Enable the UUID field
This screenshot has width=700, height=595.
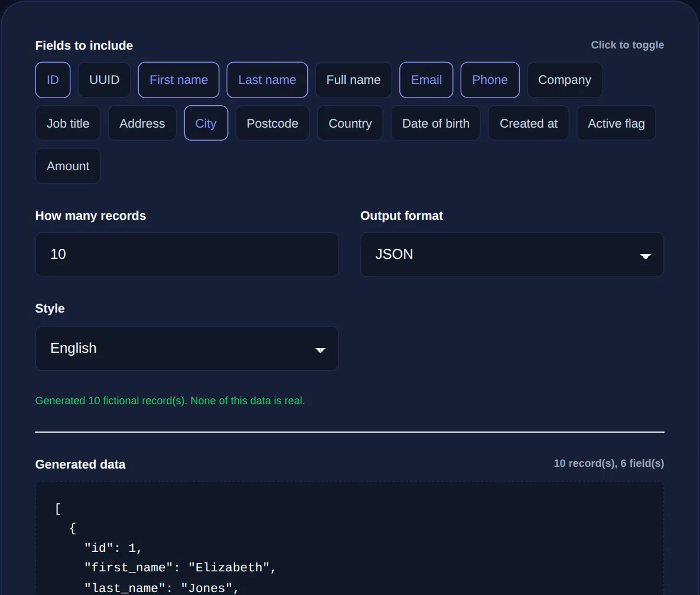[x=104, y=80]
